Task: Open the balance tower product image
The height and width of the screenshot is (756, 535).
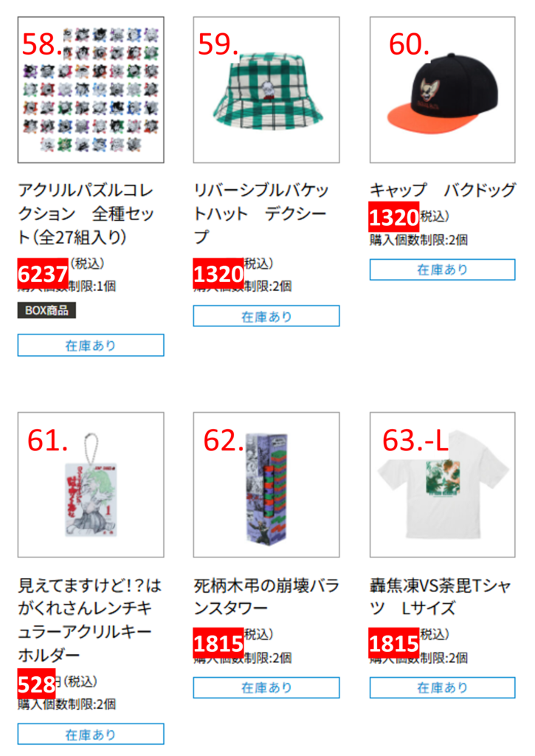Action: tap(266, 484)
